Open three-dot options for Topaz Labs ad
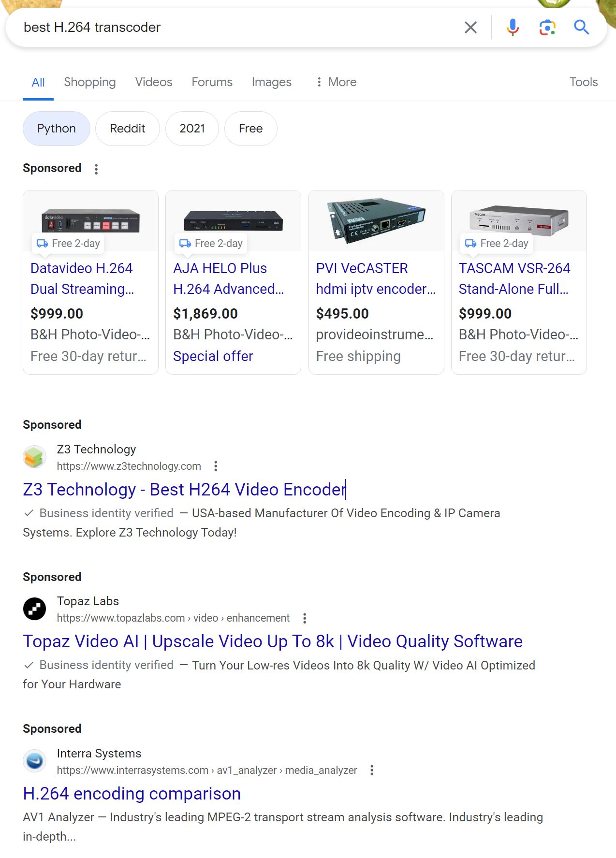This screenshot has width=616, height=858. click(305, 618)
